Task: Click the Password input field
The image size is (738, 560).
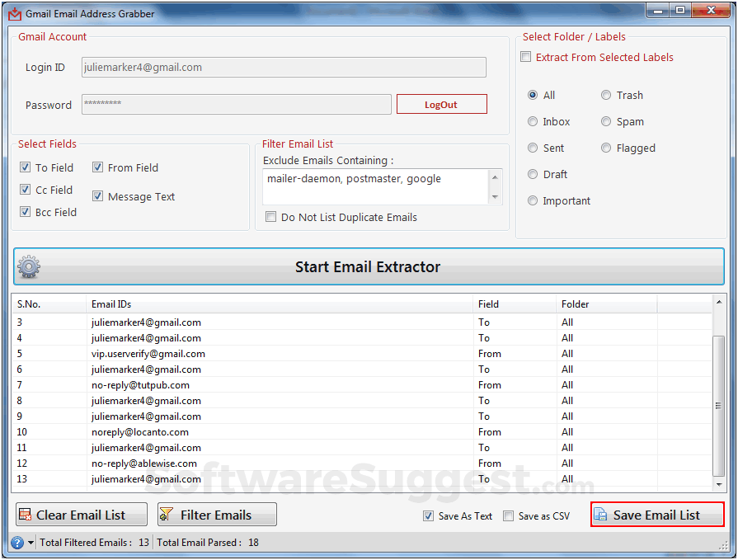Action: tap(237, 104)
